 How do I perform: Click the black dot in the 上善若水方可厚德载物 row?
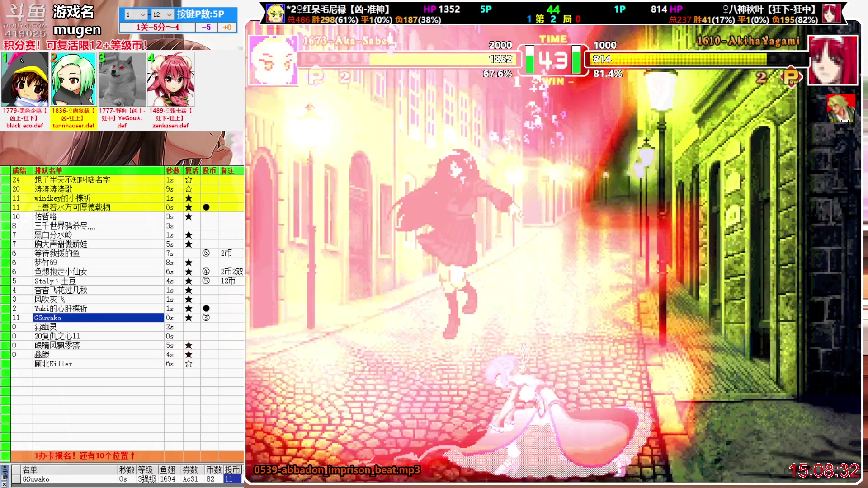[206, 207]
